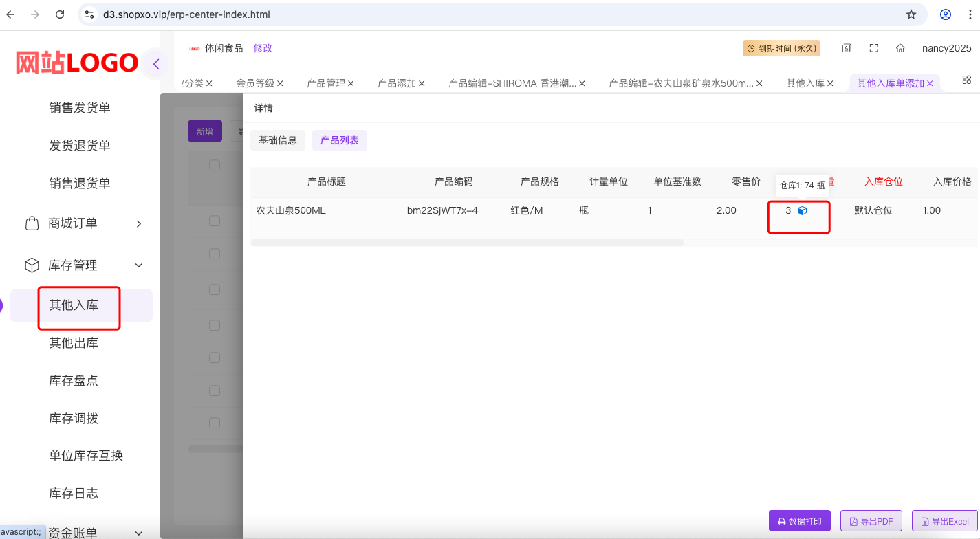
Task: Switch to the 基础信息 tab
Action: 277,140
